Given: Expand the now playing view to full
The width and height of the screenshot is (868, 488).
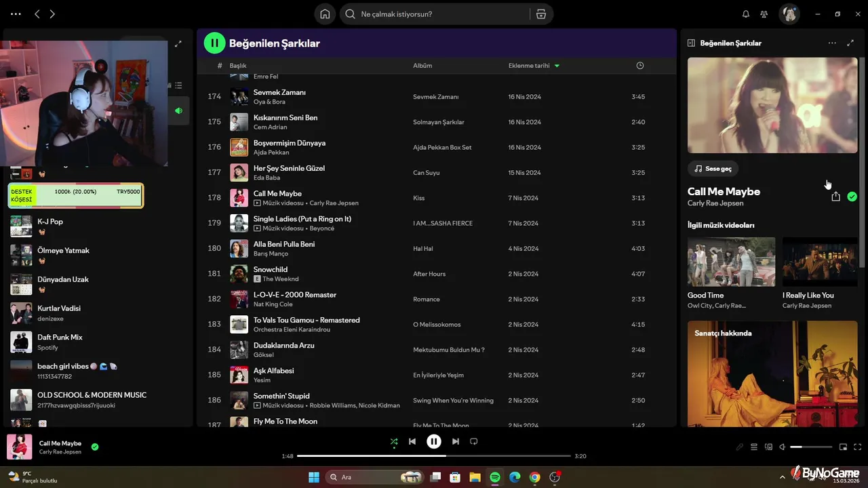Looking at the screenshot, I should click(x=850, y=43).
